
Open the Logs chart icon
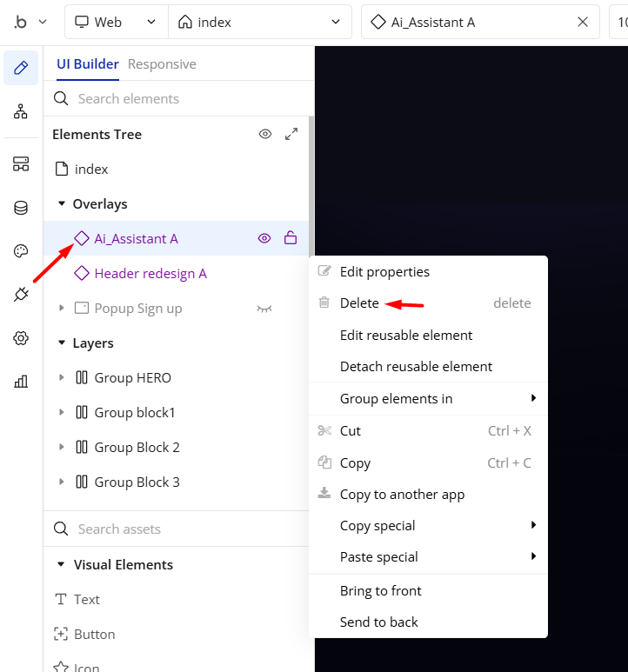click(21, 381)
